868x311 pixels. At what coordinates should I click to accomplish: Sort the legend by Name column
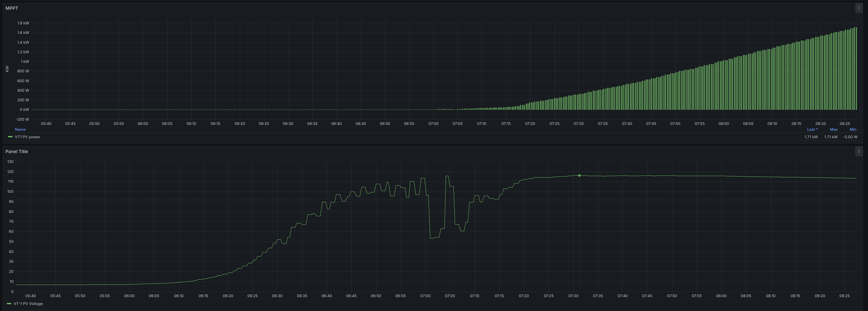point(20,129)
